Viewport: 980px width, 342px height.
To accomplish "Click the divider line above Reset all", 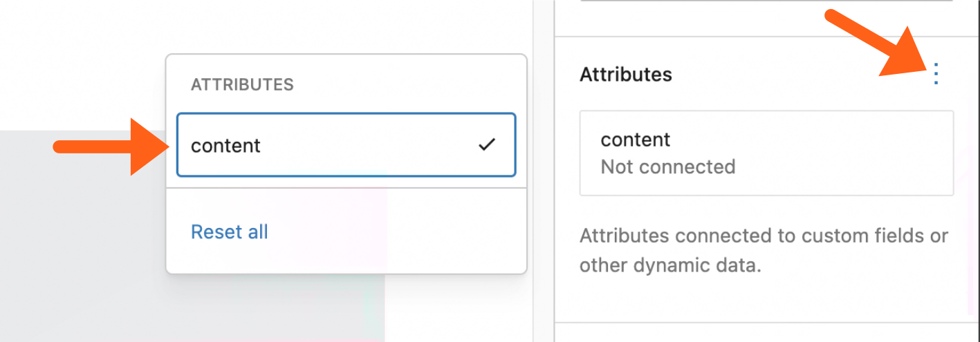I will tap(346, 189).
